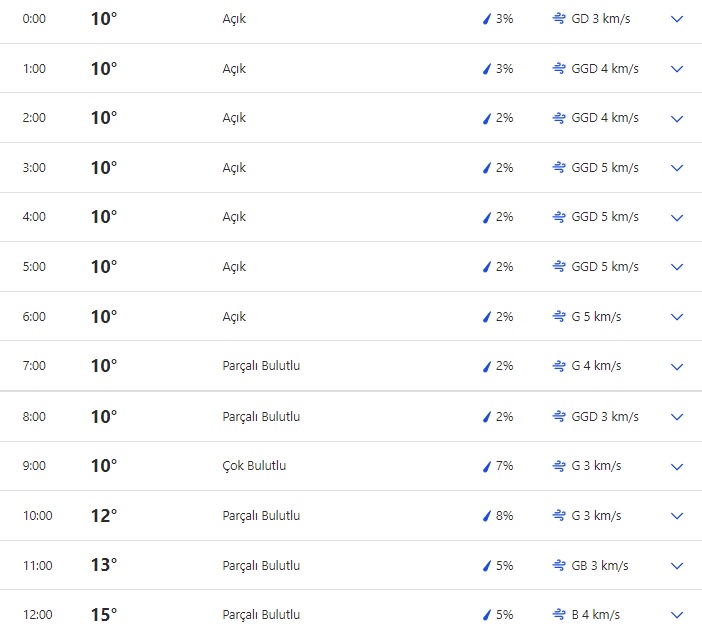Click the Çok Bulutlu condition text
This screenshot has width=702, height=636.
coord(254,466)
